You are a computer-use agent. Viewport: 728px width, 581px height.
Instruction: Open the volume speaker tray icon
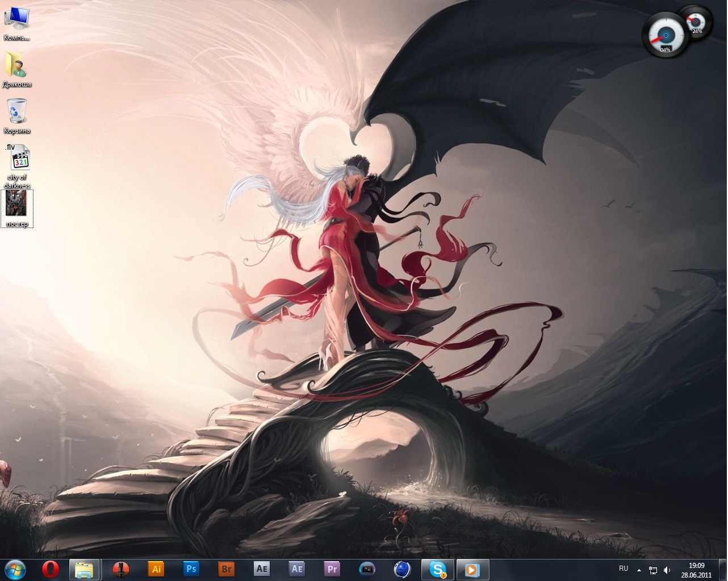(x=667, y=570)
